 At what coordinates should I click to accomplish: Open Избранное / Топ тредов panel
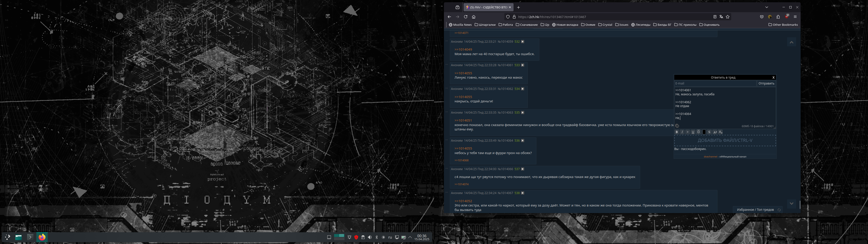coord(755,210)
